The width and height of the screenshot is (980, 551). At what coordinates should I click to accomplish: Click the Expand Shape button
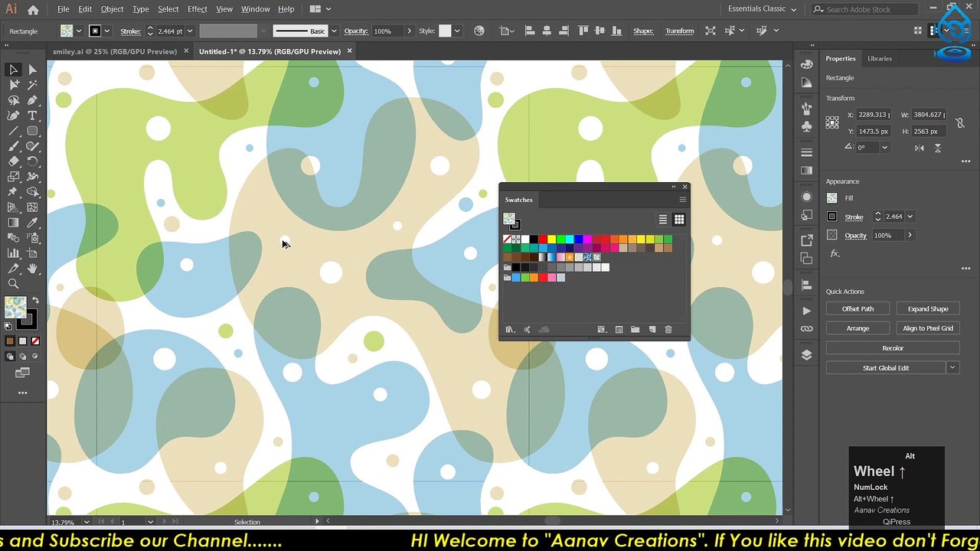928,309
